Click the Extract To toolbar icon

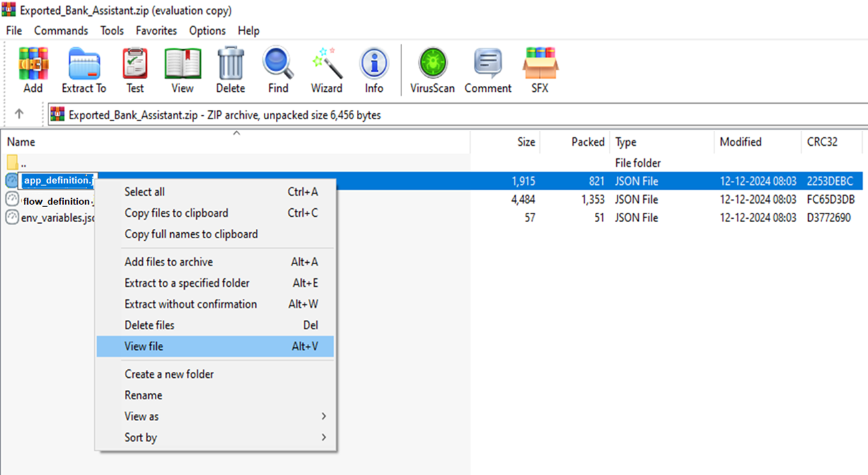(84, 71)
